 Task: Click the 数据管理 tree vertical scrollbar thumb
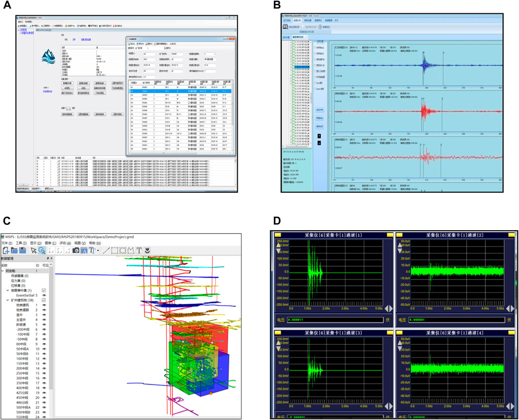click(x=51, y=327)
